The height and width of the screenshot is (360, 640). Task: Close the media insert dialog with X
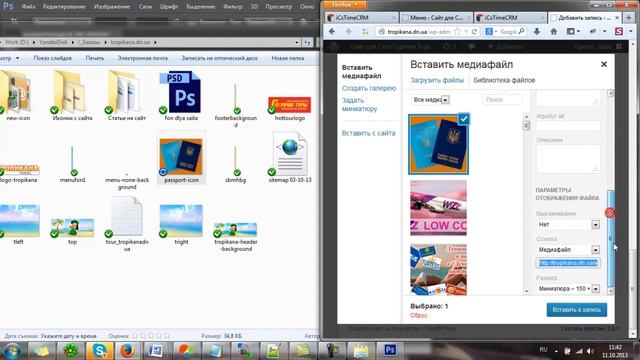604,64
